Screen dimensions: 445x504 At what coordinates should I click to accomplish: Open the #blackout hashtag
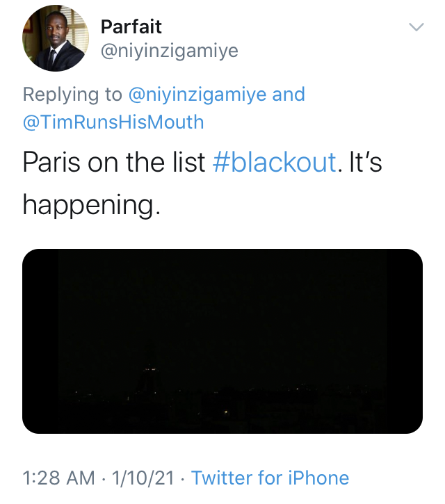pyautogui.click(x=275, y=162)
